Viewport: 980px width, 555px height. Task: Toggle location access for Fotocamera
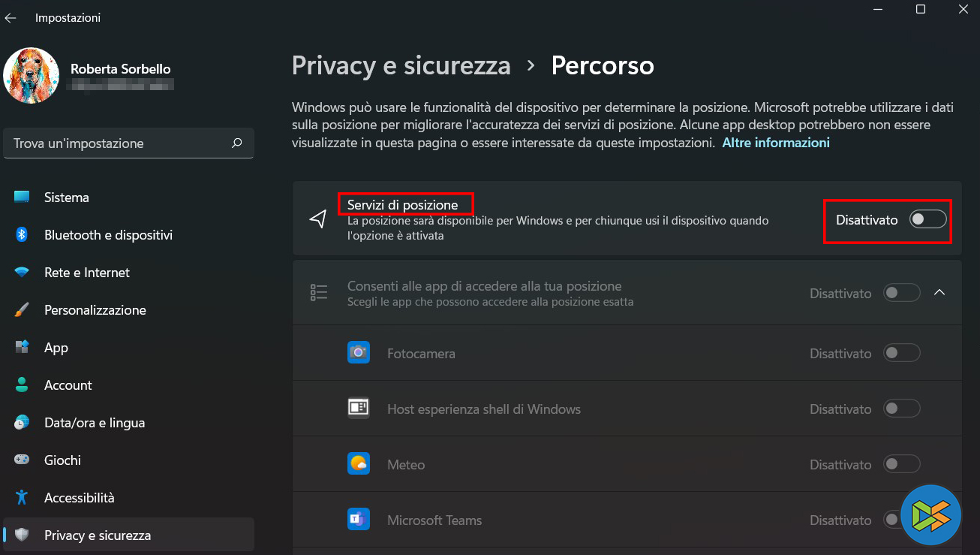point(901,353)
